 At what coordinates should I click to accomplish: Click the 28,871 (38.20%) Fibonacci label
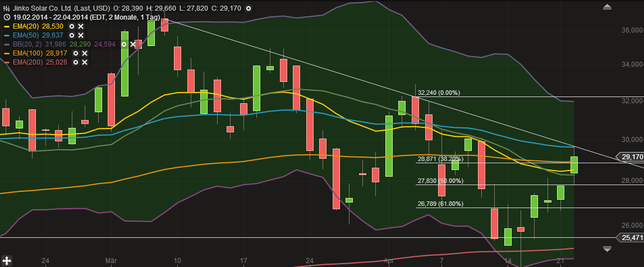pos(441,159)
